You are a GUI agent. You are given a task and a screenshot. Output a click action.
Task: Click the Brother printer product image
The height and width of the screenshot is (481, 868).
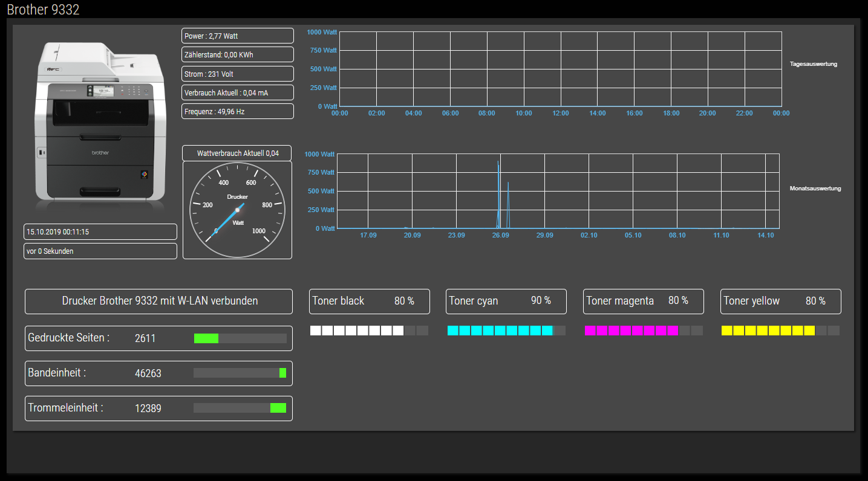point(100,123)
